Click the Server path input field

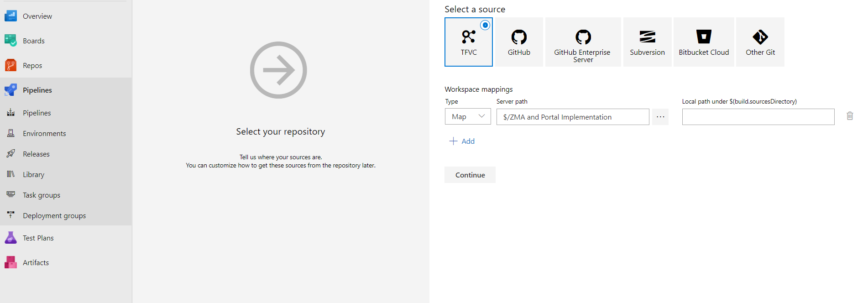572,117
